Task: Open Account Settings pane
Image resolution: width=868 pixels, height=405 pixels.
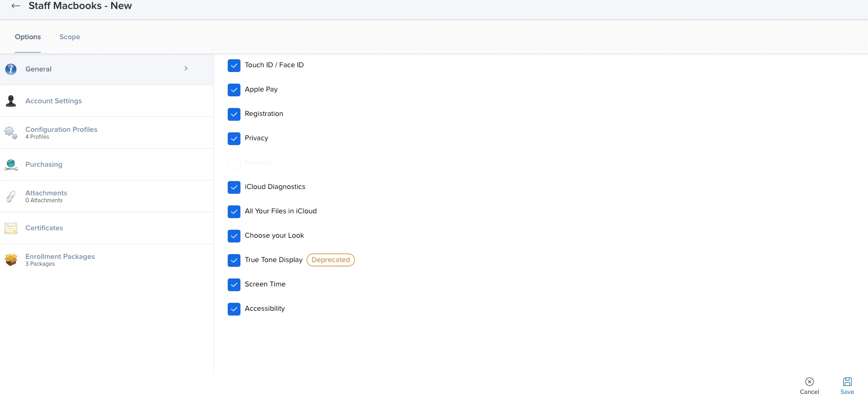Action: (x=106, y=101)
